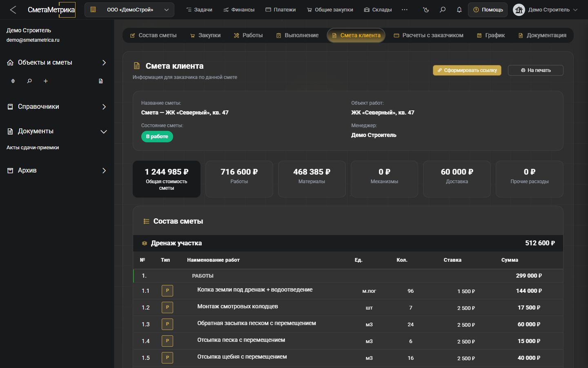Click the sort icon in the sidebar
Image resolution: width=588 pixels, height=368 pixels.
tap(13, 81)
